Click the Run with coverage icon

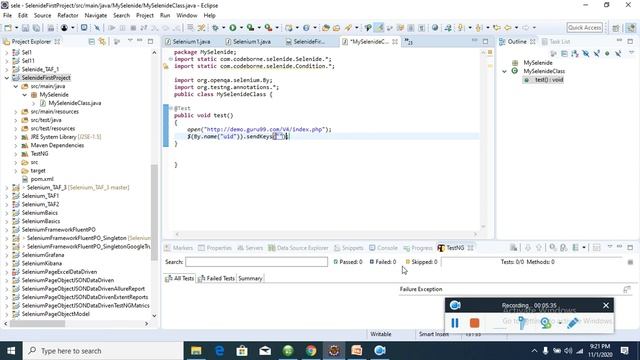point(251,28)
